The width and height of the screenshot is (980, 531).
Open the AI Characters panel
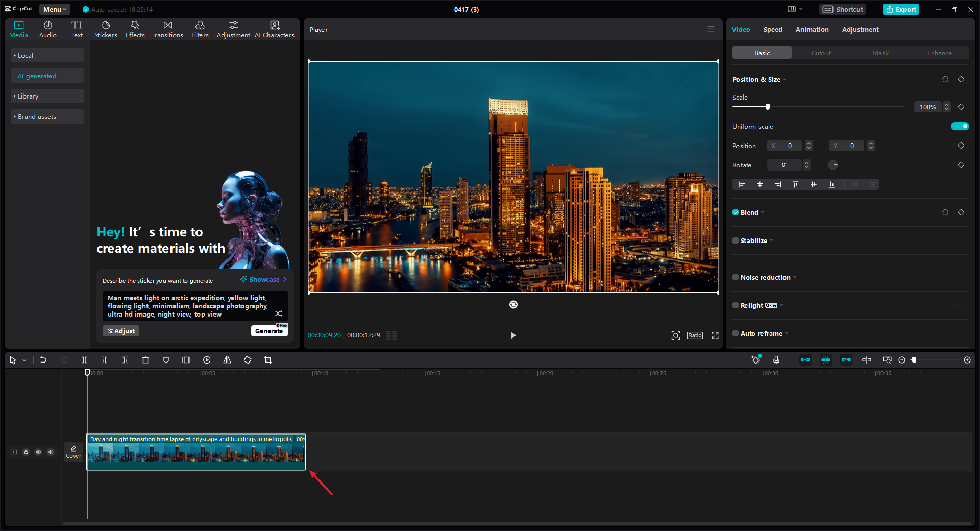[275, 29]
